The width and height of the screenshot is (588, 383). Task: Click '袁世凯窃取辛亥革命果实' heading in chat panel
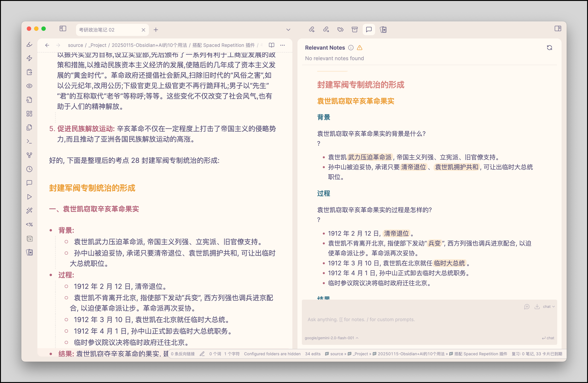tap(356, 101)
